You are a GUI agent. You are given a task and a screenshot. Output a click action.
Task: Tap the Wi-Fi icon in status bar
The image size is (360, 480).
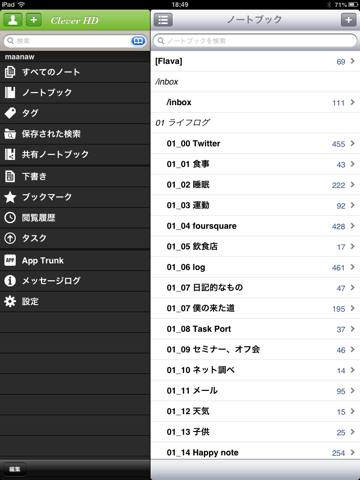pos(21,4)
